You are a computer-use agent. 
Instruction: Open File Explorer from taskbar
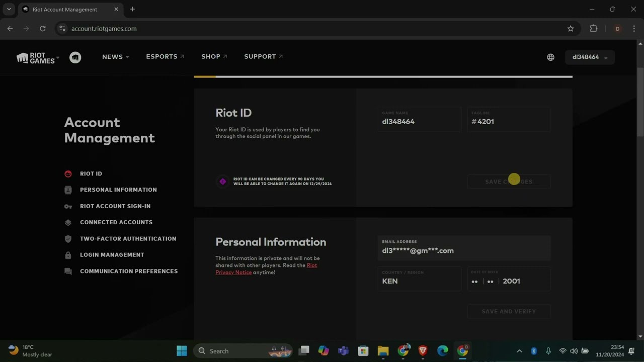pos(383,351)
